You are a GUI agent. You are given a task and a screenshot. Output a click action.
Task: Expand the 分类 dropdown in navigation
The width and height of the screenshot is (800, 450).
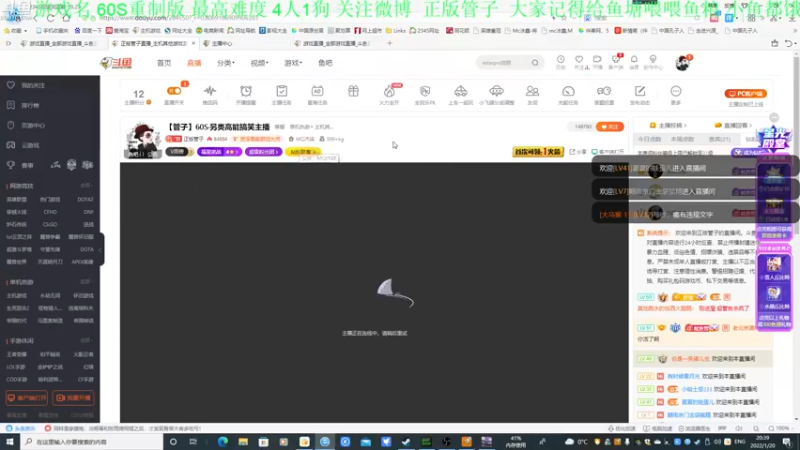(226, 63)
